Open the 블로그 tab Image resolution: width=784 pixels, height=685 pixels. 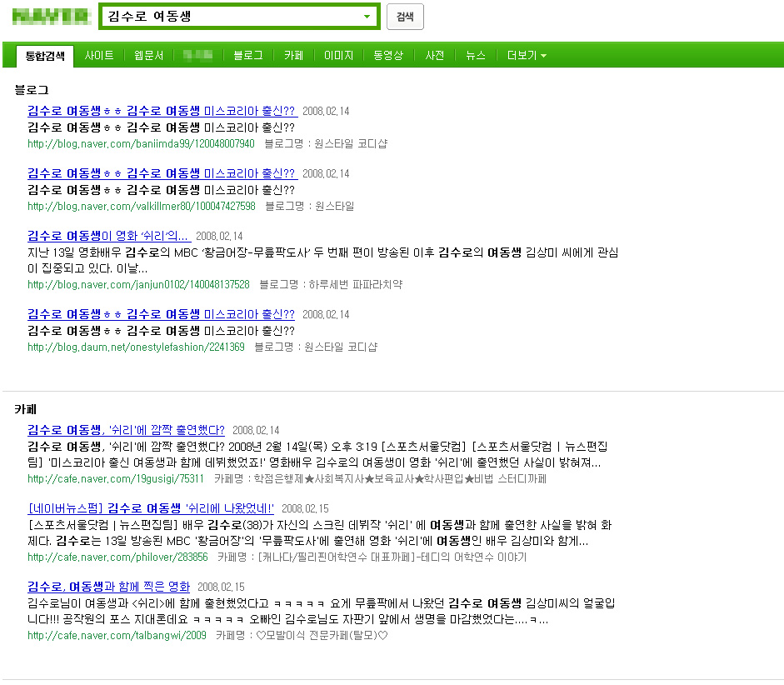pyautogui.click(x=248, y=56)
